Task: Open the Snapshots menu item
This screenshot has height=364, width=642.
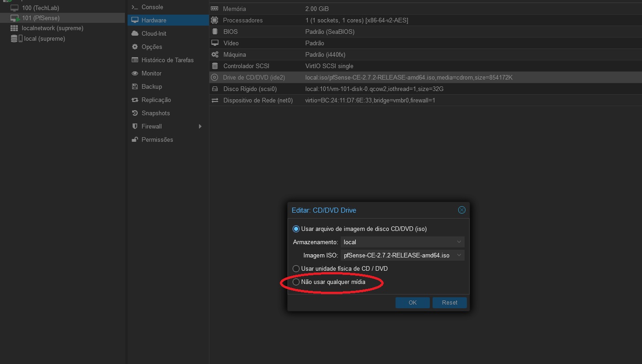Action: pyautogui.click(x=168, y=113)
